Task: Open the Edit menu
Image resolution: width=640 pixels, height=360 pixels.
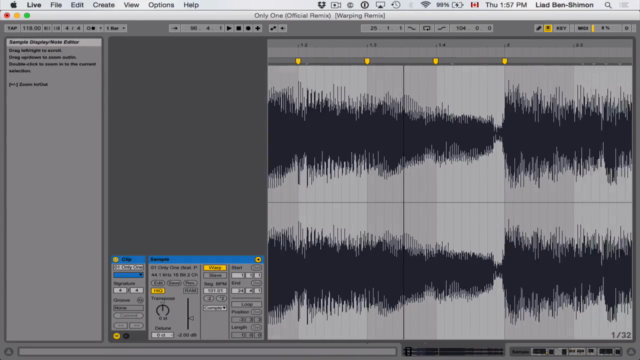Action: coord(77,5)
